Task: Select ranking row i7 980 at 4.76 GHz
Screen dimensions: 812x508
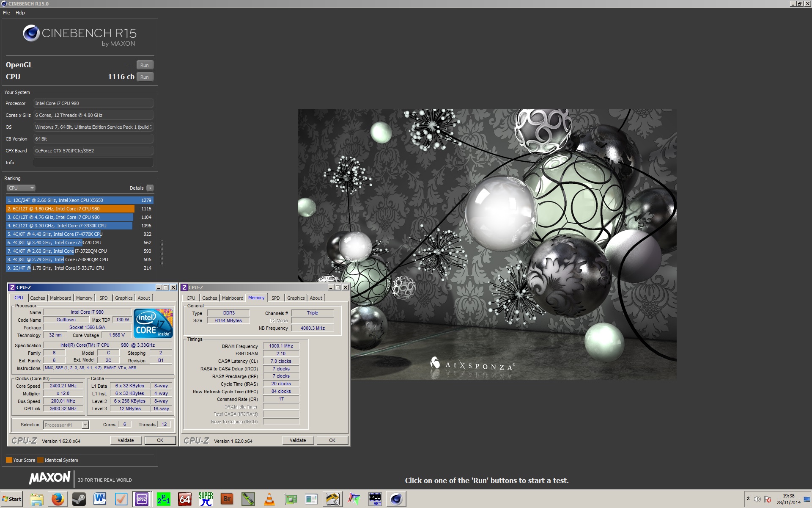Action: [80, 217]
